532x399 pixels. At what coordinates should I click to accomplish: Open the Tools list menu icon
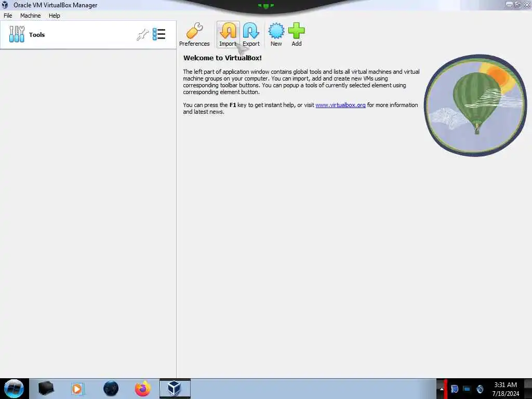pos(159,34)
